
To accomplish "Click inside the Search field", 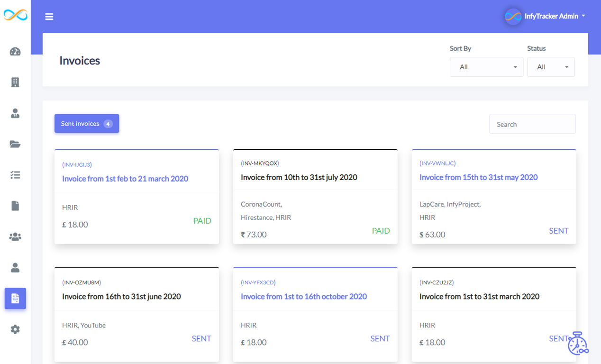I will pos(532,124).
